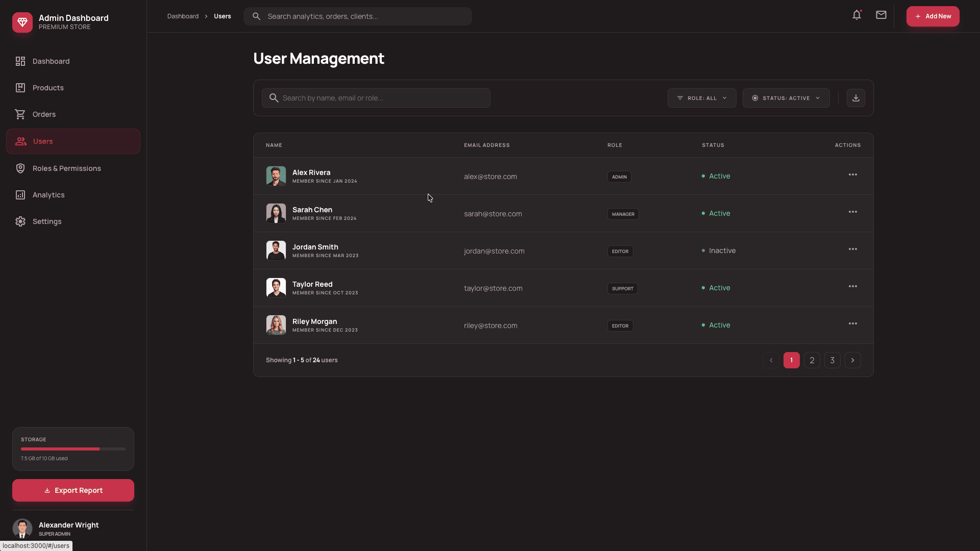This screenshot has height=551, width=980.
Task: Expand the Dashboard breadcrumb chevron
Action: (206, 16)
